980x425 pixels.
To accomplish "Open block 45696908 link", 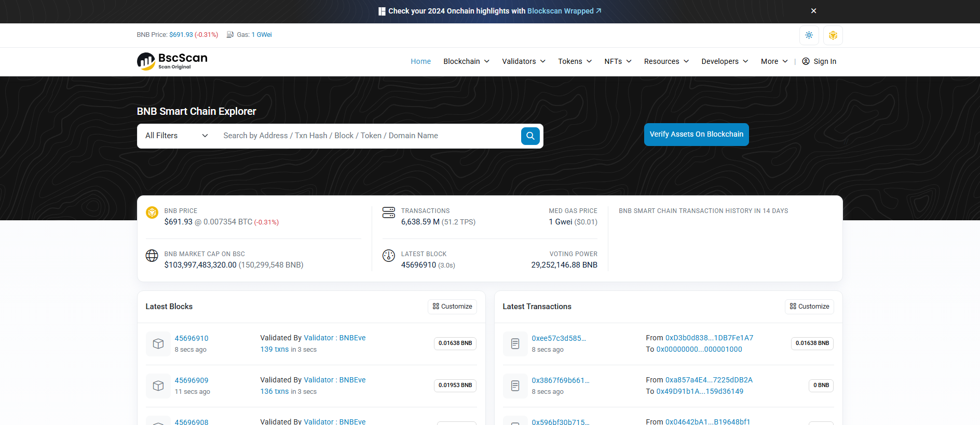I will [192, 422].
